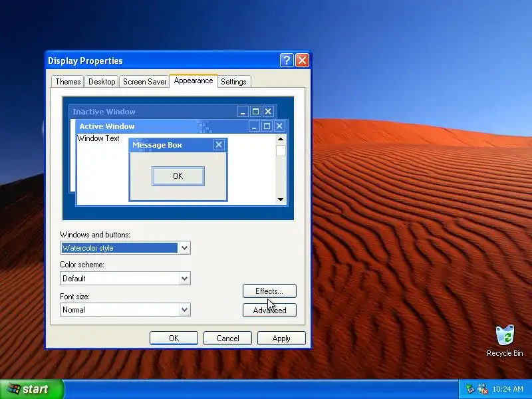Click the "Color scheme:" label
This screenshot has width=532, height=399.
click(x=82, y=265)
